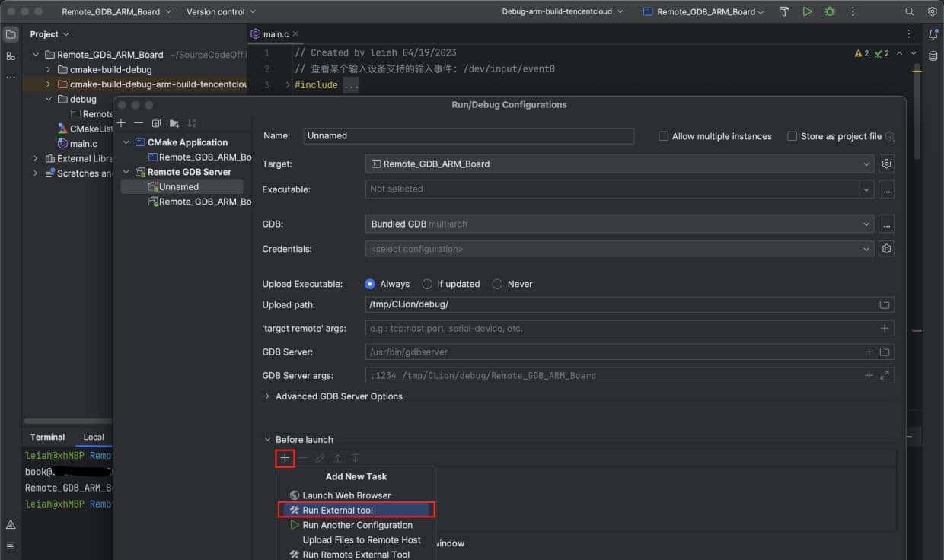Open the Search Everywhere magnifier icon
Image resolution: width=944 pixels, height=560 pixels.
(909, 11)
